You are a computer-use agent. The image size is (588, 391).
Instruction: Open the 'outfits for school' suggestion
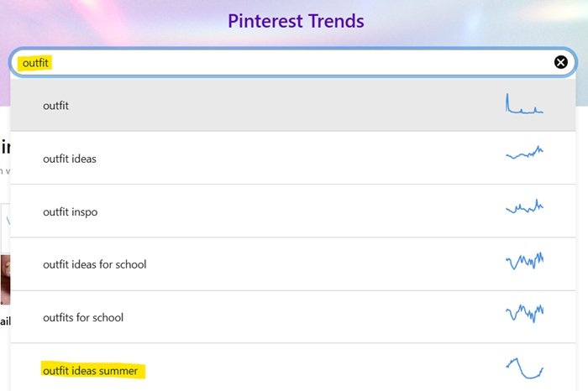tap(293, 317)
